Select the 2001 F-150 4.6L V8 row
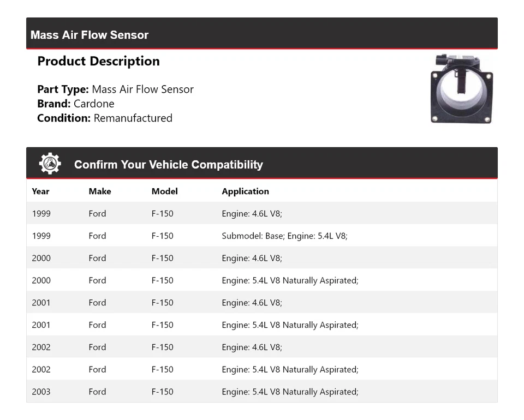Viewport: 524px width, 420px height. tap(261, 303)
